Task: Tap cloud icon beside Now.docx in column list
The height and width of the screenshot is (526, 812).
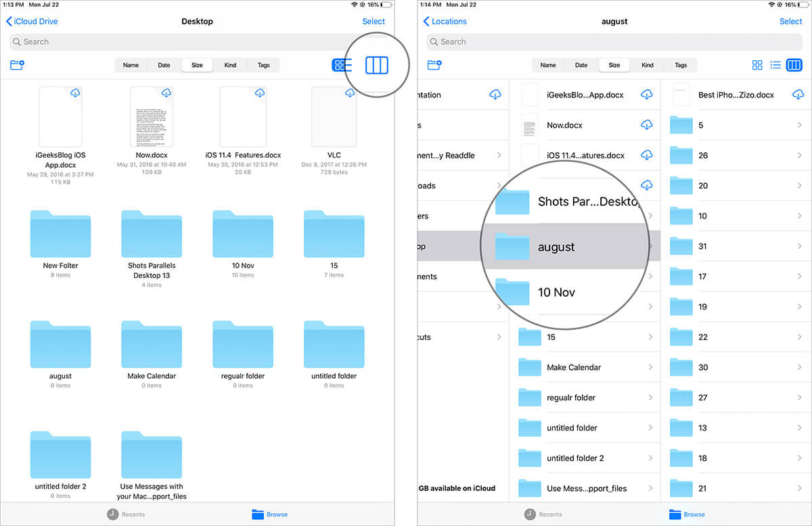Action: coord(647,125)
